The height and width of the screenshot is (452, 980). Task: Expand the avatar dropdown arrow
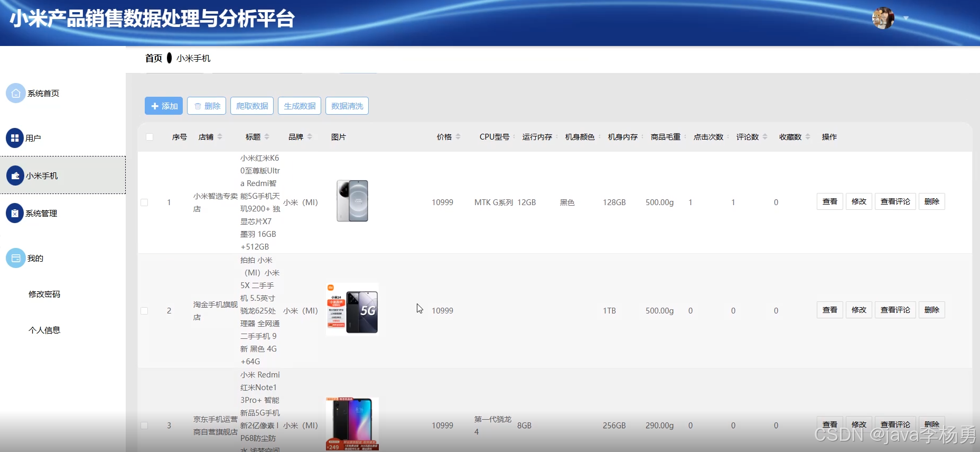click(906, 18)
